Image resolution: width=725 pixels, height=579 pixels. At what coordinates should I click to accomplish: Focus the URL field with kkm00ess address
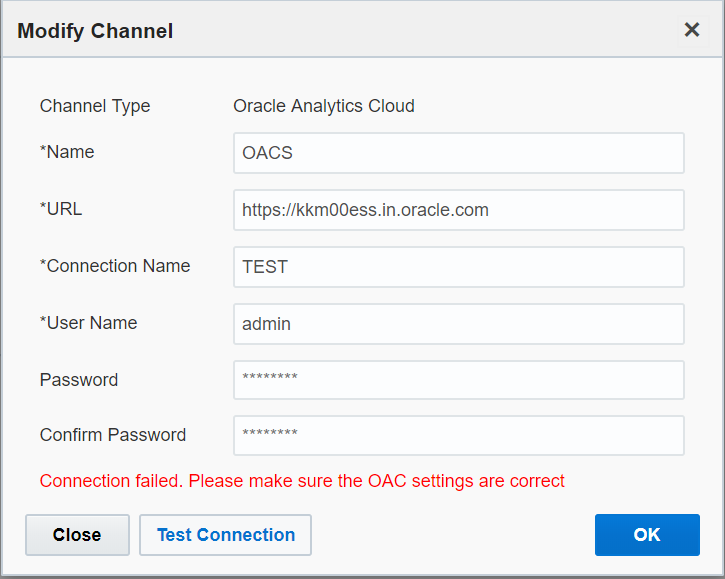pos(458,210)
